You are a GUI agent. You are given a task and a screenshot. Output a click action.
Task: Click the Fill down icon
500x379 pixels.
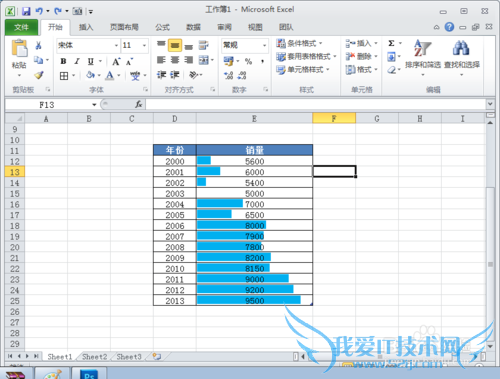pyautogui.click(x=391, y=57)
